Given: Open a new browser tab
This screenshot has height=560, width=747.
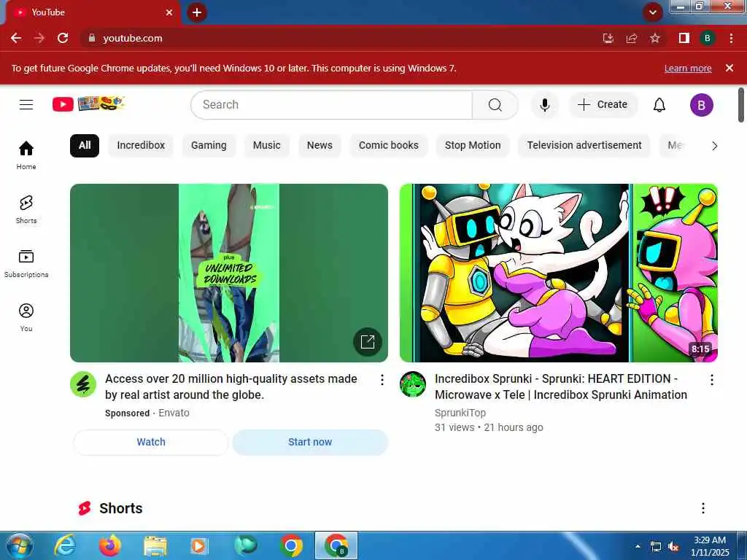Looking at the screenshot, I should [x=197, y=12].
